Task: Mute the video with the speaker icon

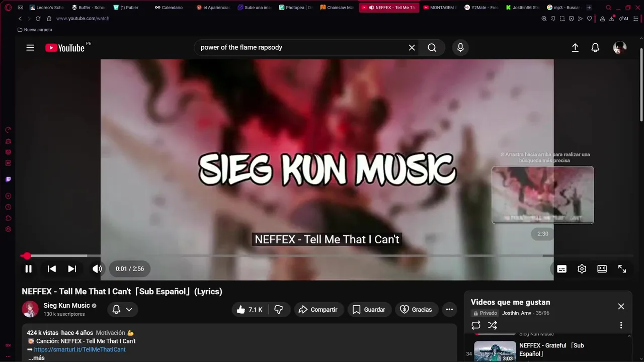Action: pyautogui.click(x=97, y=269)
